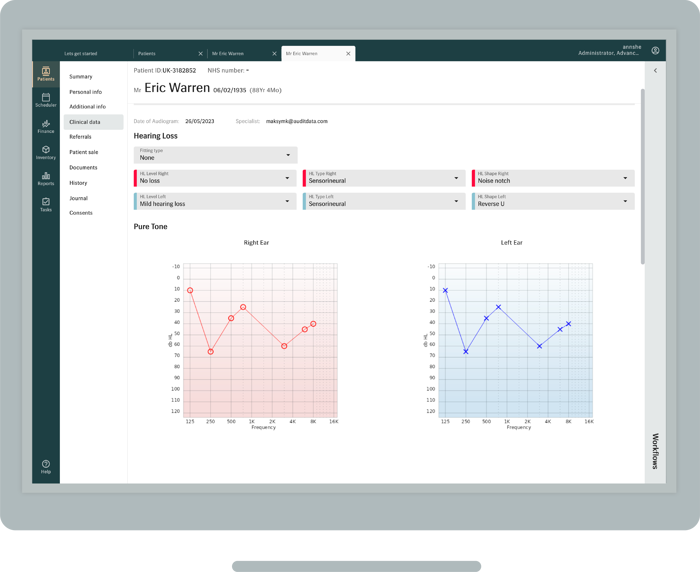Open Documents in the patient menu
Screen dimensions: 700x572
(x=83, y=168)
